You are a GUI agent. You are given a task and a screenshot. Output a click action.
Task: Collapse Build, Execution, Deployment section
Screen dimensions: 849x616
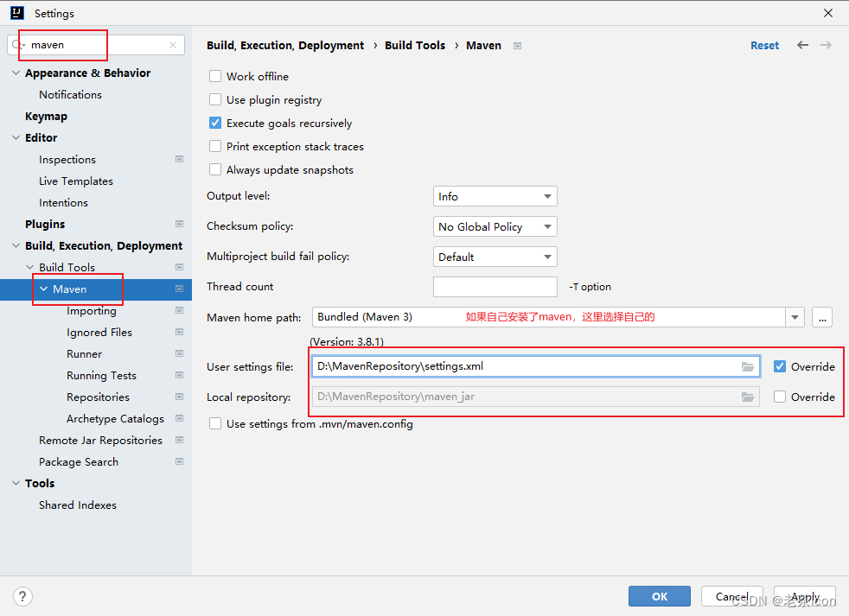pyautogui.click(x=16, y=245)
